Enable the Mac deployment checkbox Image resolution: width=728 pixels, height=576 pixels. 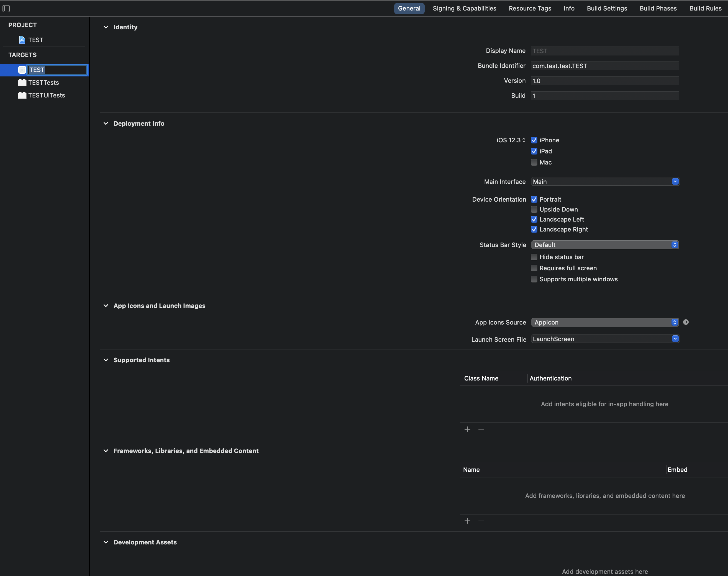tap(534, 162)
